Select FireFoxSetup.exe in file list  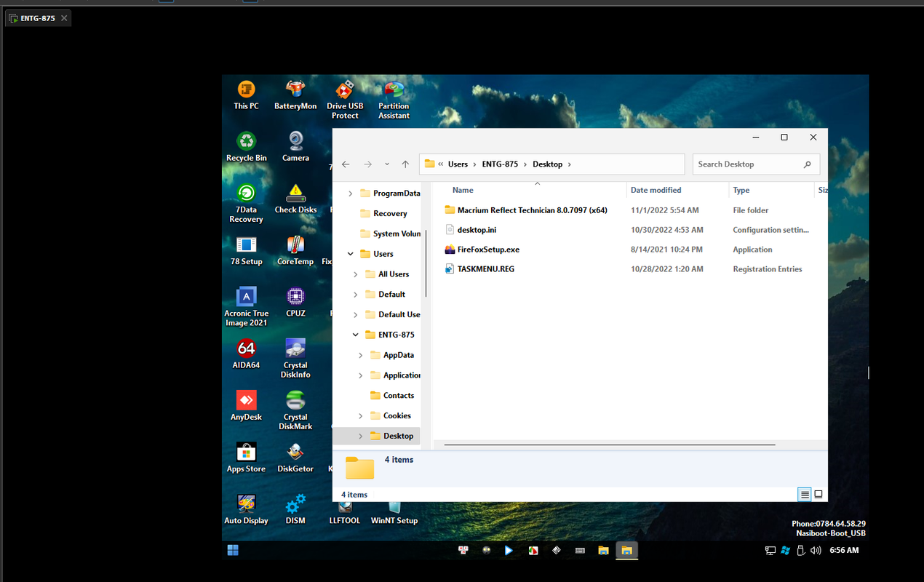click(x=482, y=250)
